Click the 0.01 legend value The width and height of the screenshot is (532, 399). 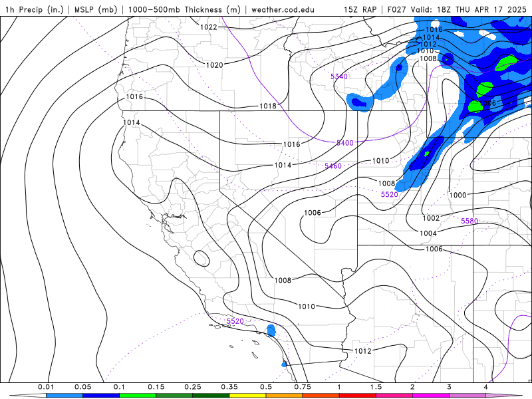(46, 387)
